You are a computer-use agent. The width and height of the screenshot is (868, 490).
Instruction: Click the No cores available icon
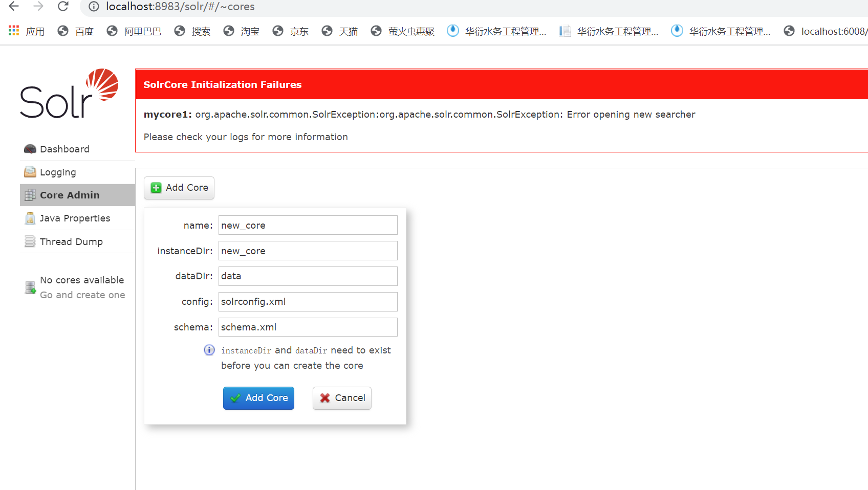click(x=31, y=287)
